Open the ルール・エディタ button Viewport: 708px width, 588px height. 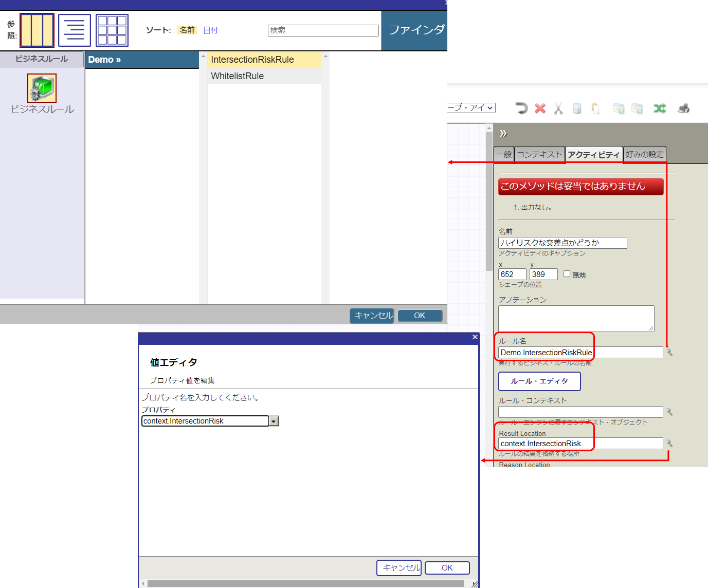[539, 381]
